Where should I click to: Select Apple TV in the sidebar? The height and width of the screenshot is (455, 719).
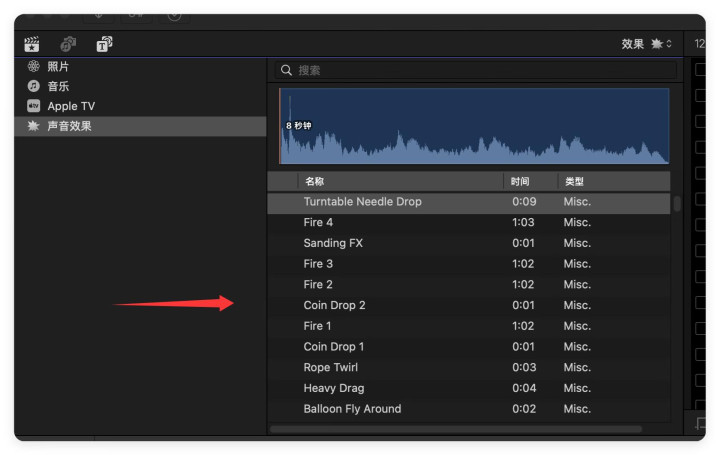point(140,106)
